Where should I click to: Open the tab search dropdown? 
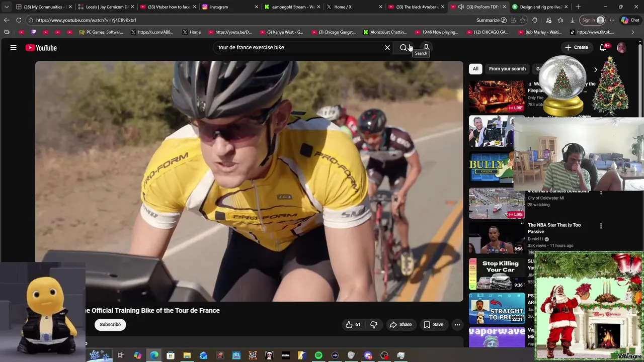pos(7,7)
